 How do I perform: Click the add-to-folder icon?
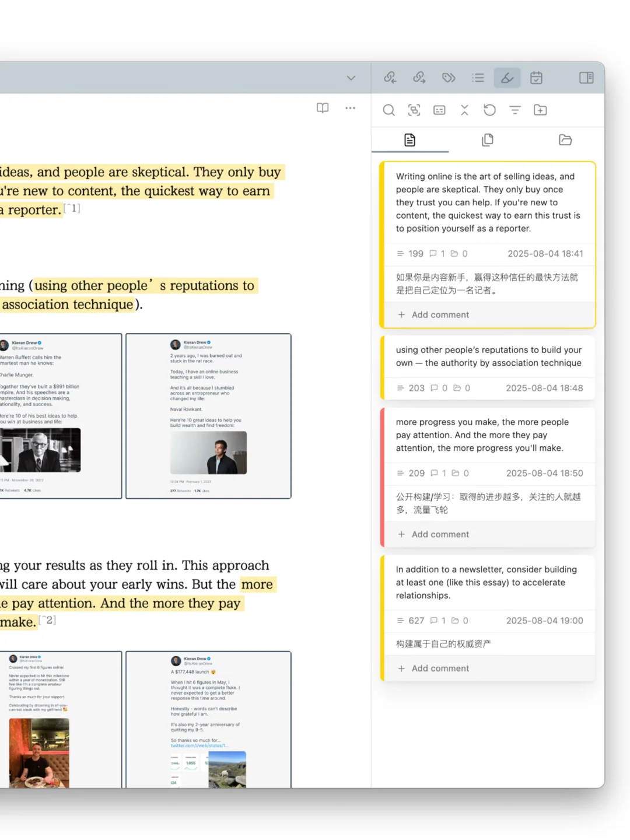point(540,110)
